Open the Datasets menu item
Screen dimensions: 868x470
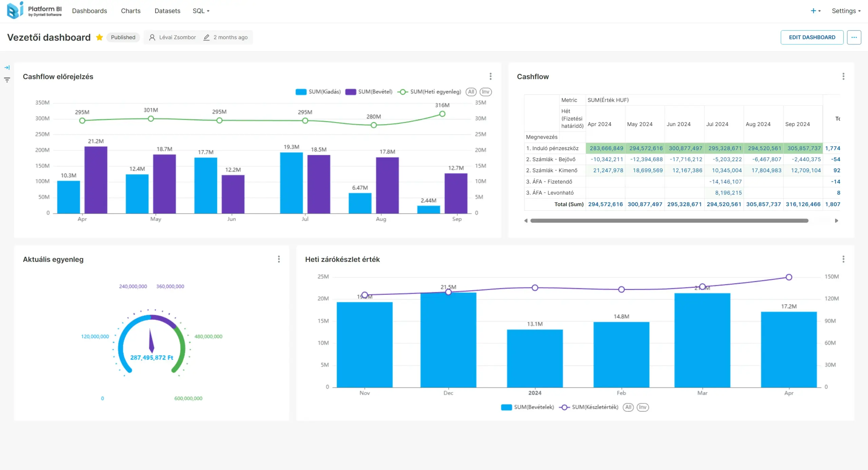tap(167, 11)
